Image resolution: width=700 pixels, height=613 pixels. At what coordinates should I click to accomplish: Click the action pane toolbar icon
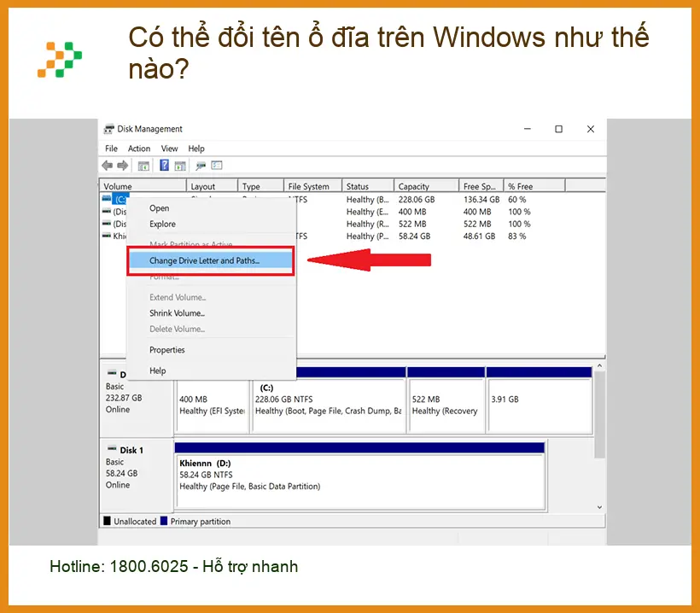click(180, 166)
